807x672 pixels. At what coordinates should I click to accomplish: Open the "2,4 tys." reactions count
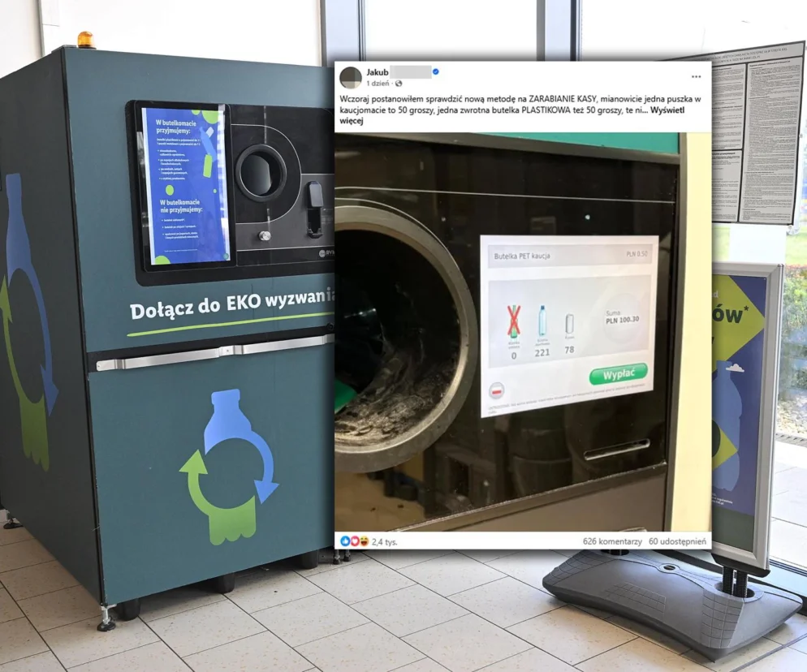tap(385, 541)
